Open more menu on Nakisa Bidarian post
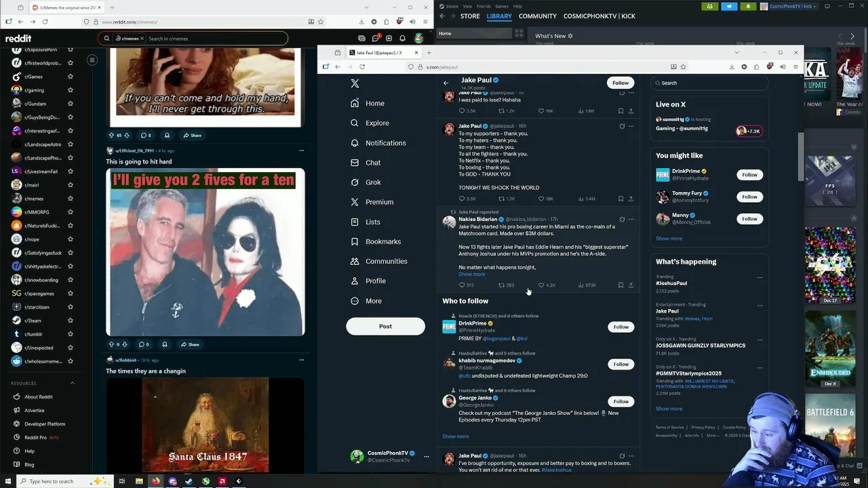Screen dimensions: 868x488 631,220
